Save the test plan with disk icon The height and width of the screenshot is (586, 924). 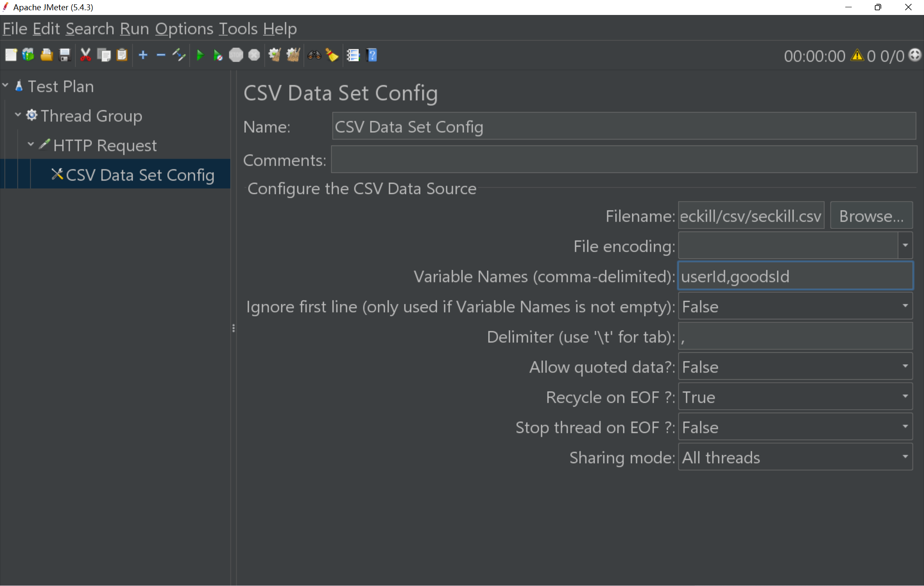click(65, 55)
